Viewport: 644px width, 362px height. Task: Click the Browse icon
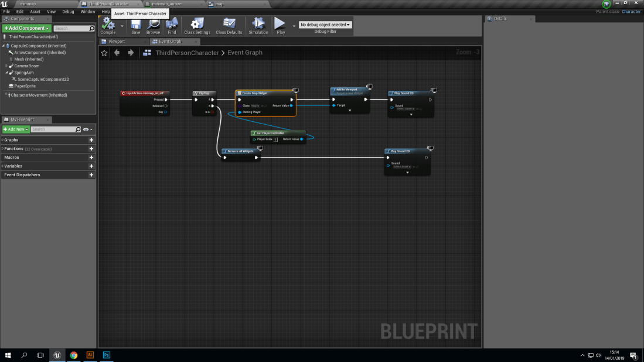(x=154, y=25)
